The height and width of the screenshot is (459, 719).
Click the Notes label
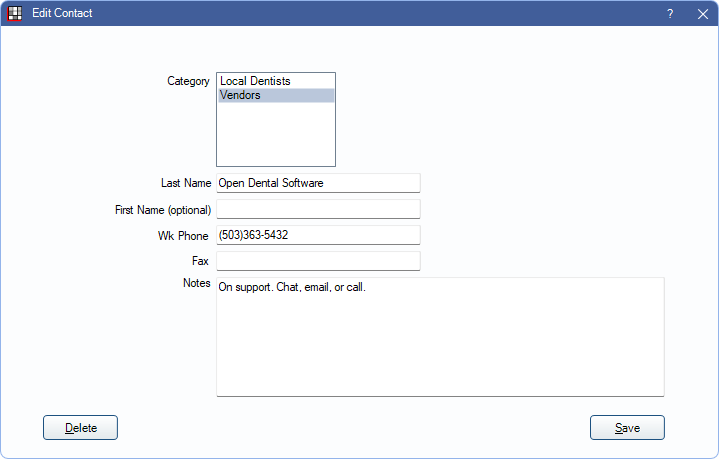[197, 284]
